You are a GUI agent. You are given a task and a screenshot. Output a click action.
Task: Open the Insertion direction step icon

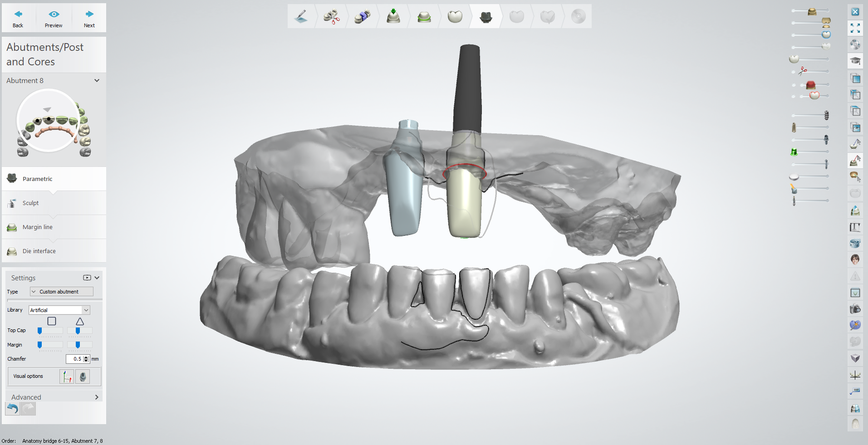tap(392, 16)
